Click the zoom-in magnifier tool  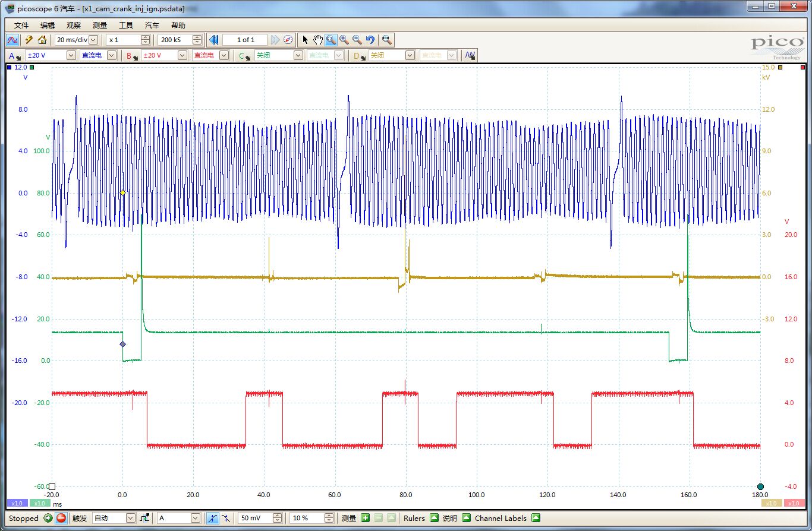pos(344,40)
